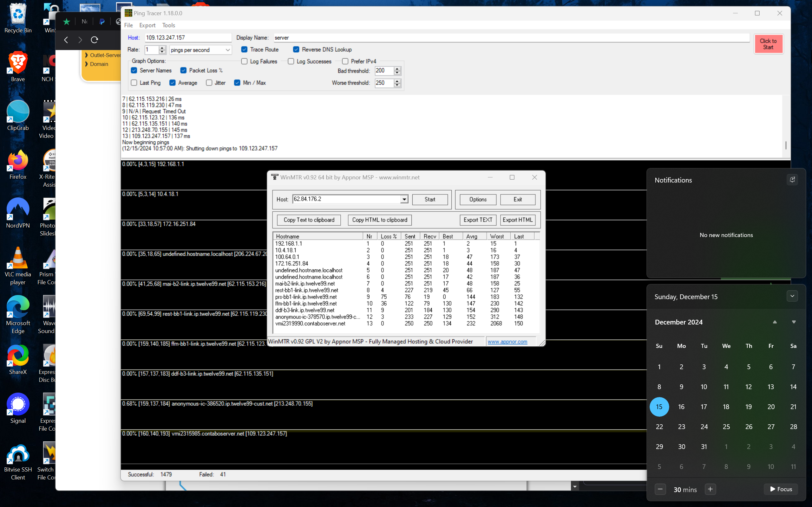Screen dimensions: 812x507
Task: Select December 18 in the calendar
Action: click(726, 407)
